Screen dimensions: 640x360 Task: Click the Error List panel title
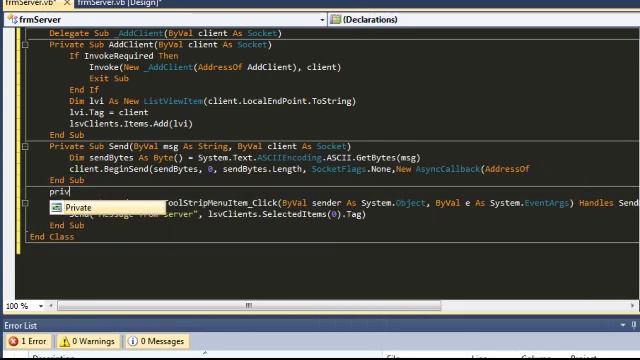coord(20,326)
